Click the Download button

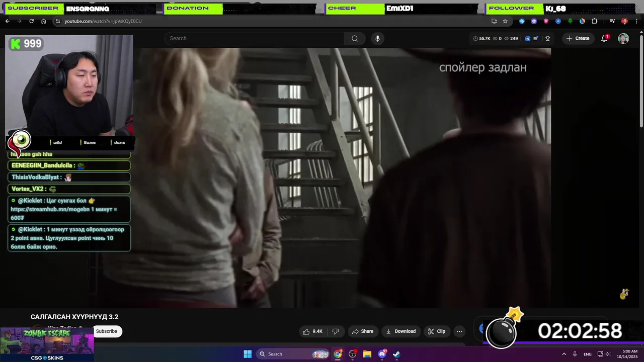tap(400, 331)
